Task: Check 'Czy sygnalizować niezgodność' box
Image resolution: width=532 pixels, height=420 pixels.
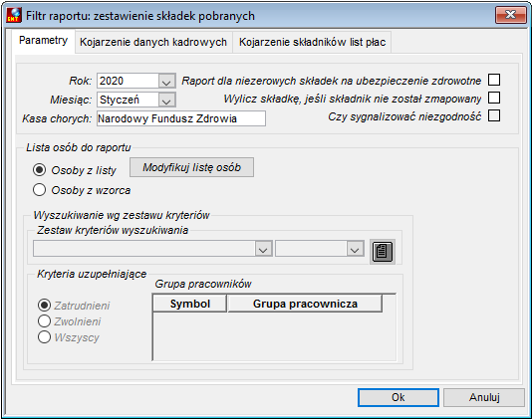Action: pos(494,115)
